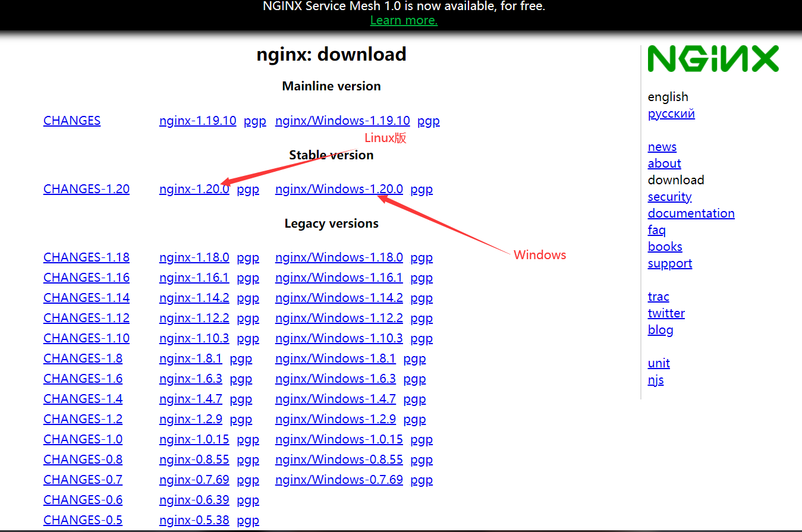
Task: Open CHANGES-1.2 link
Action: [x=83, y=419]
